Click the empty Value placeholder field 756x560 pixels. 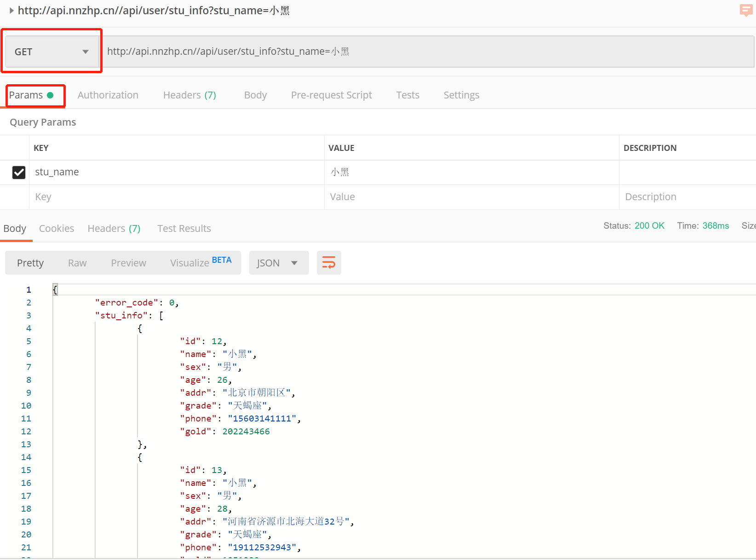pyautogui.click(x=472, y=197)
